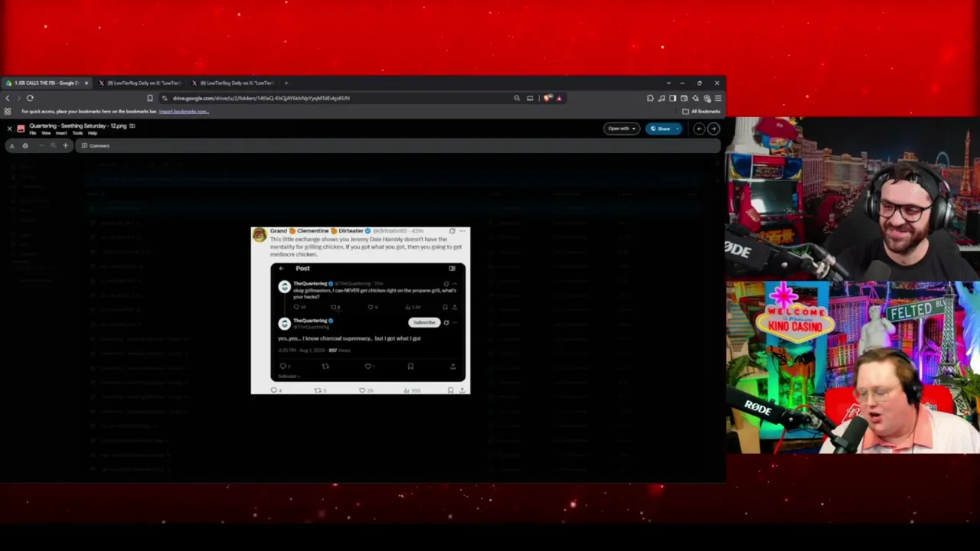Click the magnifier zoom icon in address bar

517,98
